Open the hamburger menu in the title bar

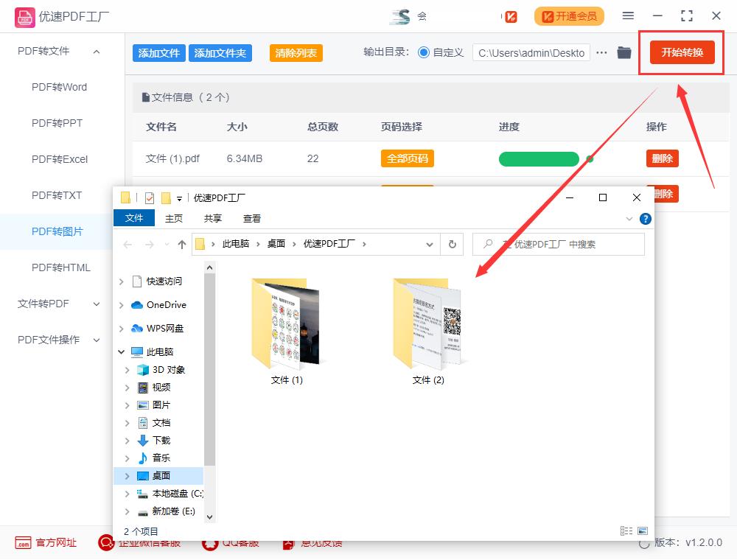point(628,15)
